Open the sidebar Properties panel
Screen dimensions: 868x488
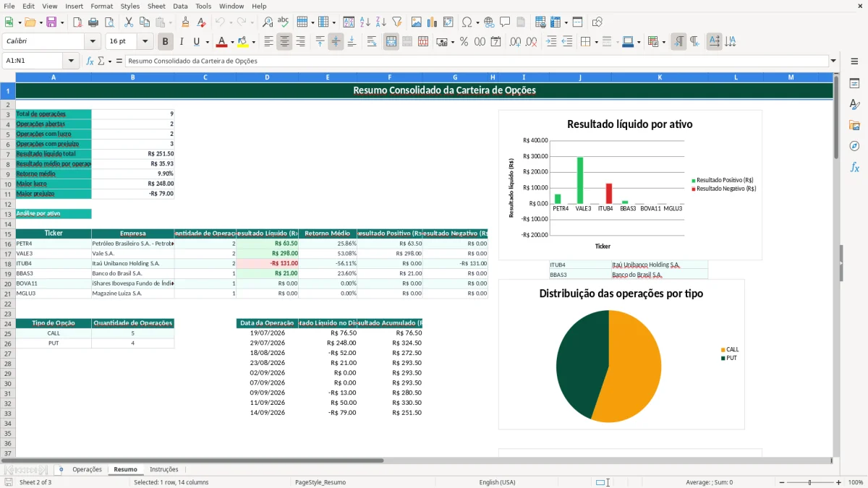pos(854,84)
